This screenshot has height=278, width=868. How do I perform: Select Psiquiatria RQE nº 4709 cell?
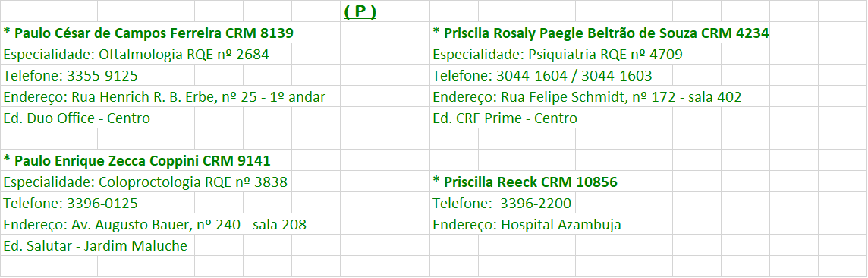coord(558,54)
